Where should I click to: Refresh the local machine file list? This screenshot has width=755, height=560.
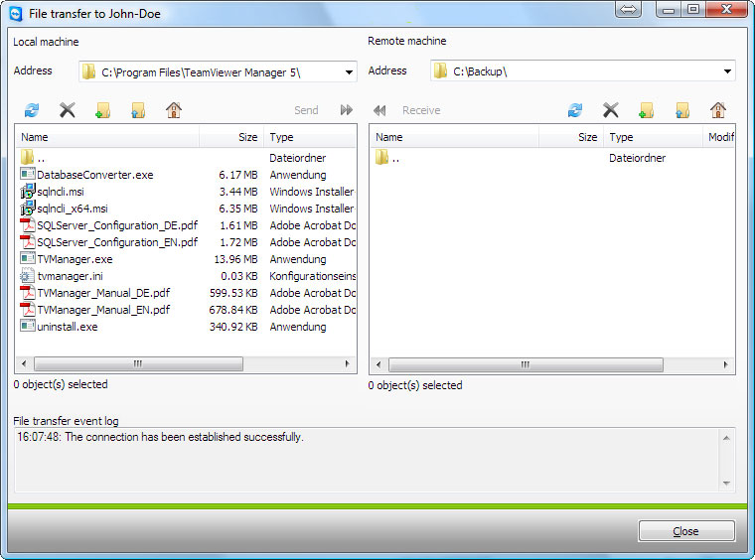(x=32, y=110)
